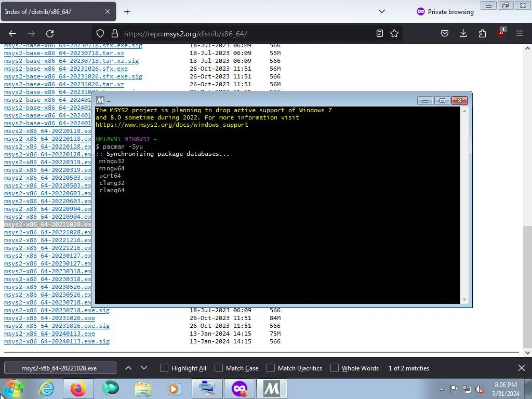
Task: Select the Index of /distrib/x86_64/ tab
Action: click(x=58, y=11)
